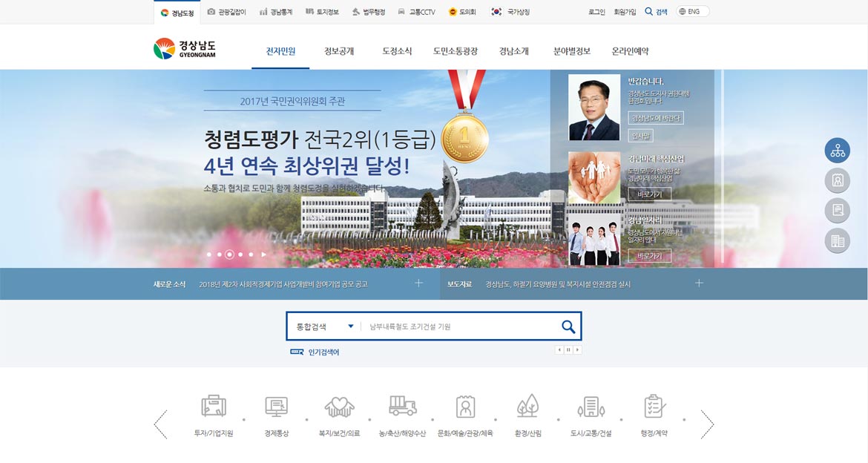Pause popular search term rotation

[568, 350]
